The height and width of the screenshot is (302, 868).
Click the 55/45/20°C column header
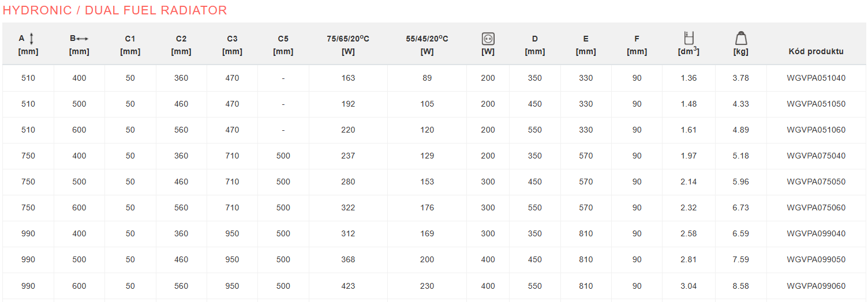coord(427,45)
